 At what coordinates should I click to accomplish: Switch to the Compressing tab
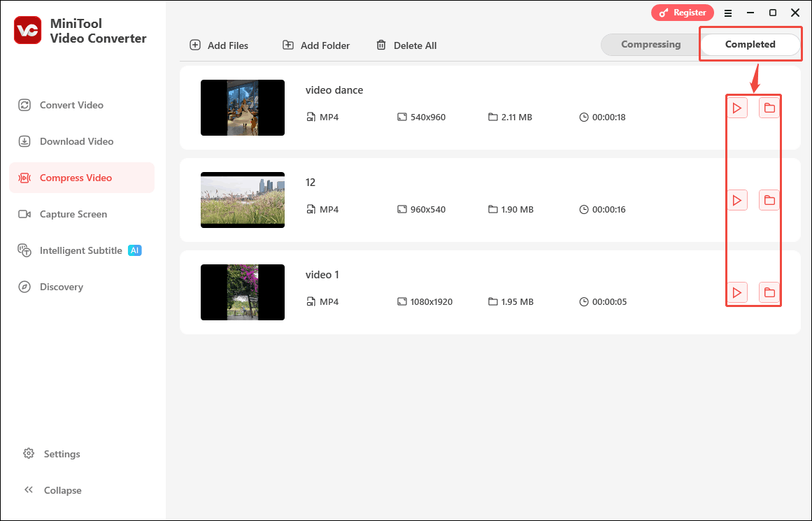(651, 44)
